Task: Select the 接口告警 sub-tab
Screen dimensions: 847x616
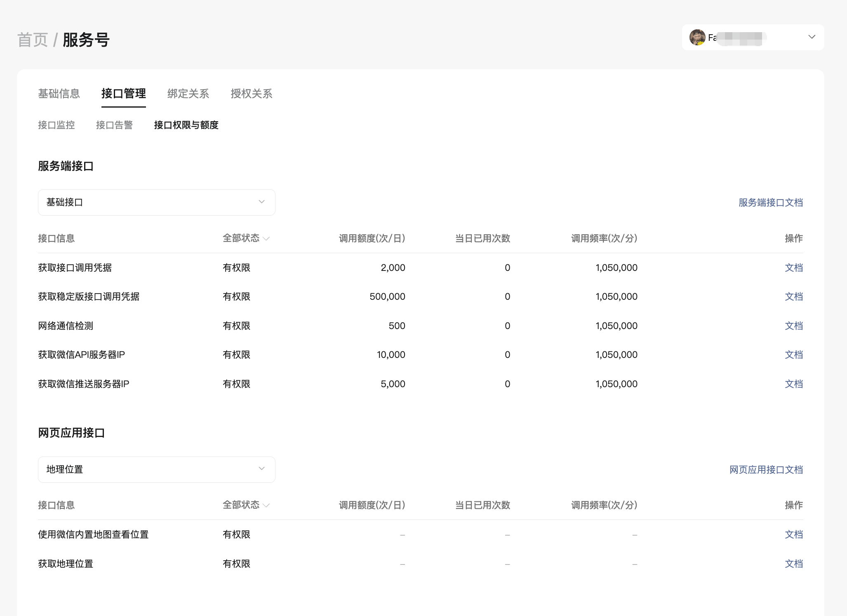Action: [114, 125]
